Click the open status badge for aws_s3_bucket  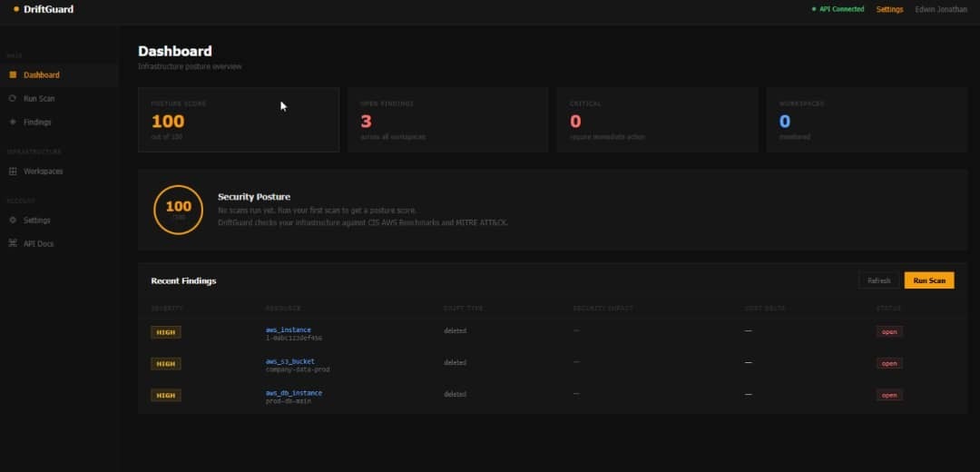point(889,363)
